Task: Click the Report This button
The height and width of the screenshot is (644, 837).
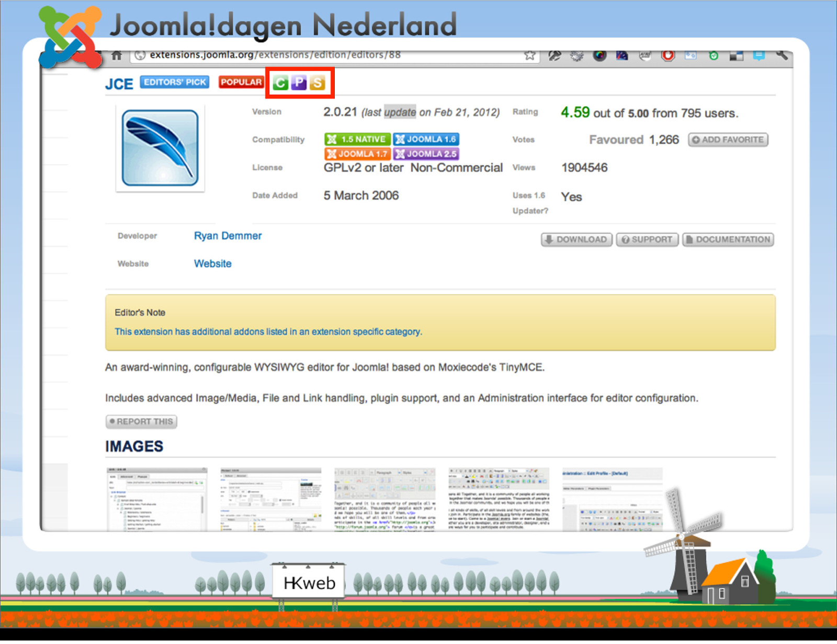Action: coord(141,421)
